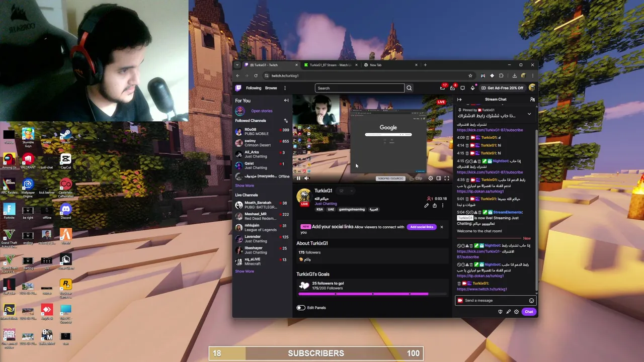Open the twitch.tv/turkixg1 chat link
The height and width of the screenshot is (362, 644).
pyautogui.click(x=481, y=289)
